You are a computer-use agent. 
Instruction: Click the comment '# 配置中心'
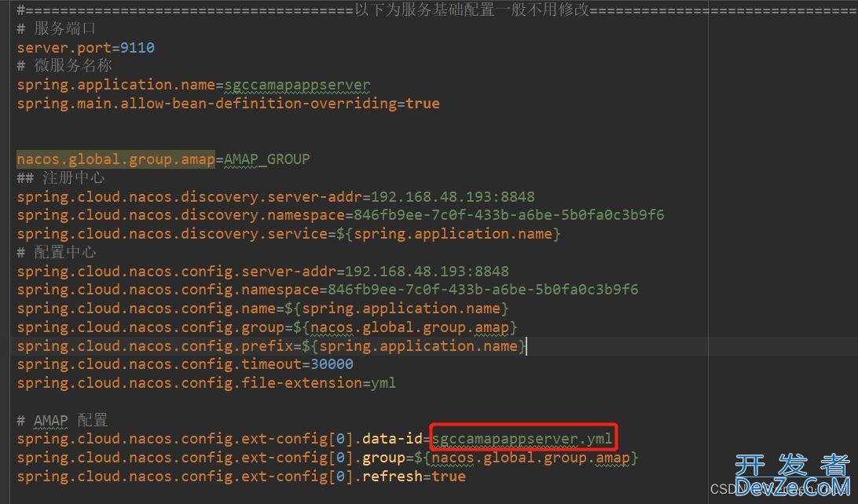click(x=57, y=253)
